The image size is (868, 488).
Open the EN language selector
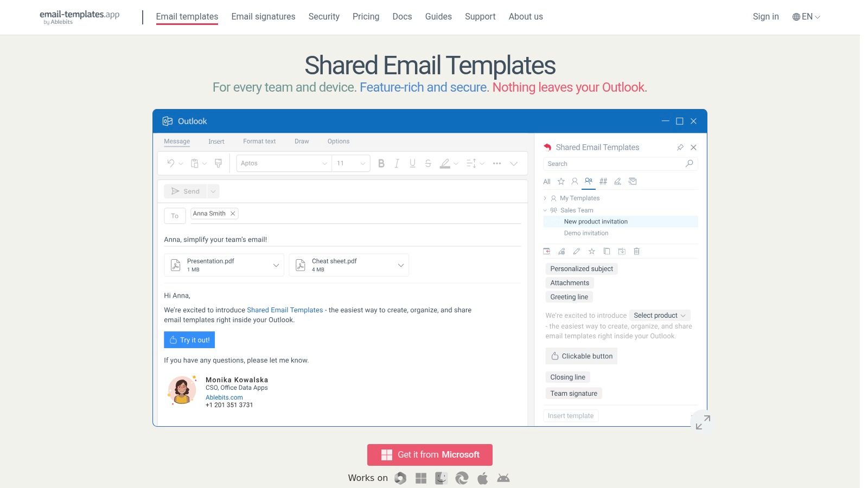[x=806, y=17]
